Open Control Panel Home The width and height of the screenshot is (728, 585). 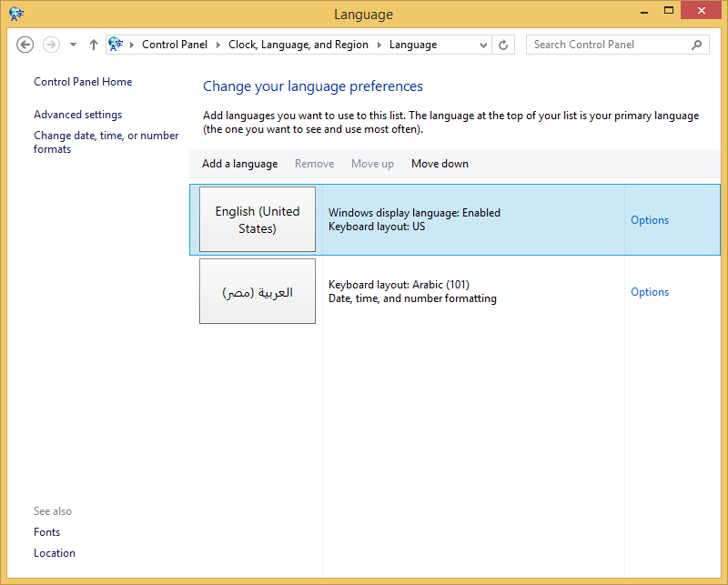pyautogui.click(x=83, y=82)
